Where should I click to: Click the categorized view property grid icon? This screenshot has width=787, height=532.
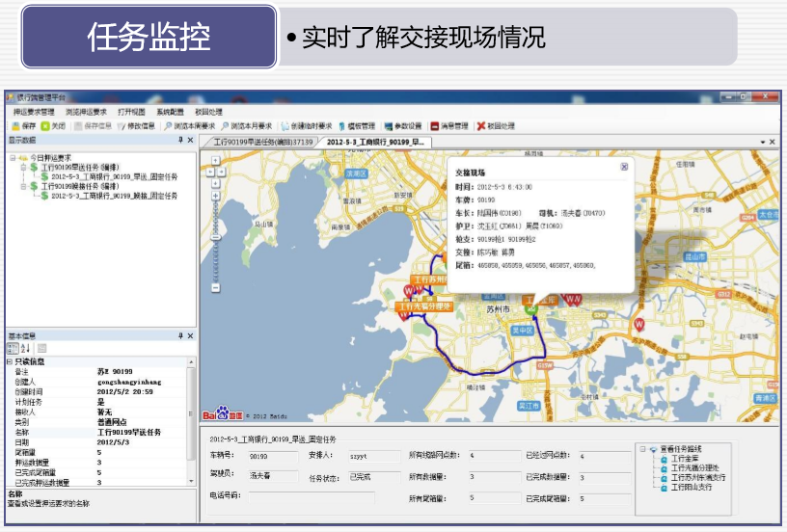pyautogui.click(x=13, y=348)
